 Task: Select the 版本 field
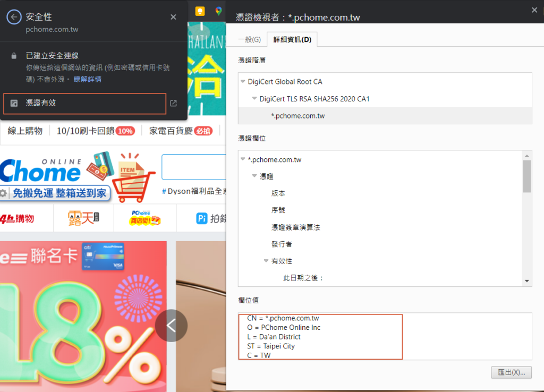click(278, 193)
